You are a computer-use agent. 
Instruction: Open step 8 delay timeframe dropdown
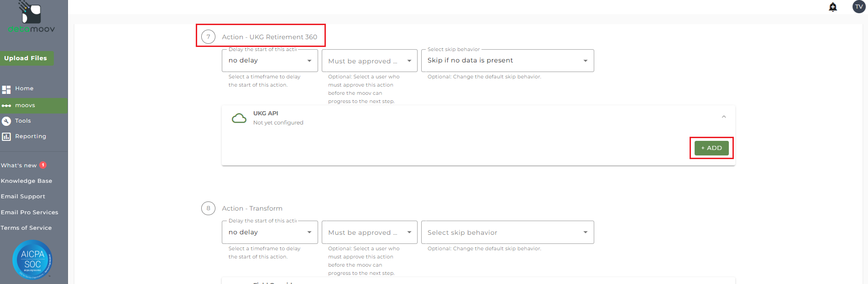pyautogui.click(x=270, y=232)
